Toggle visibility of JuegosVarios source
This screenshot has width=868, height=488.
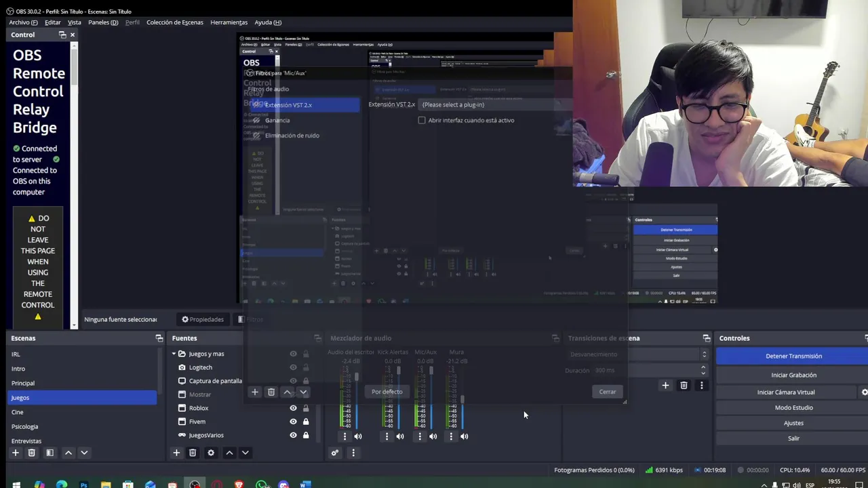click(x=293, y=435)
